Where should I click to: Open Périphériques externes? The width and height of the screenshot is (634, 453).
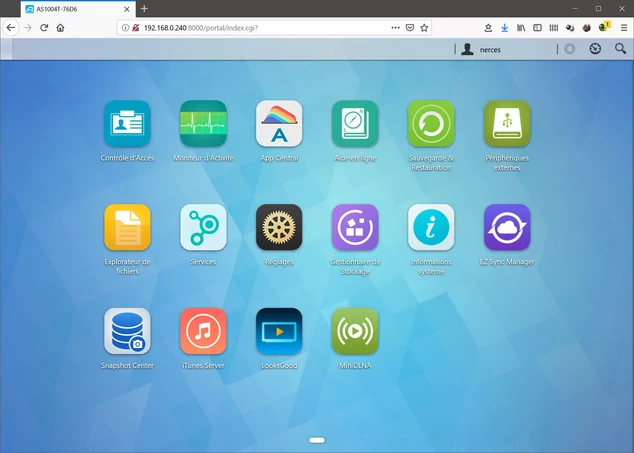click(x=507, y=124)
